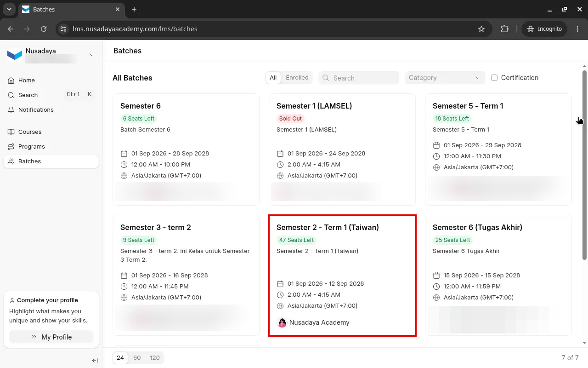Viewport: 588px width, 368px height.
Task: Open Search from the sidebar
Action: (51, 95)
